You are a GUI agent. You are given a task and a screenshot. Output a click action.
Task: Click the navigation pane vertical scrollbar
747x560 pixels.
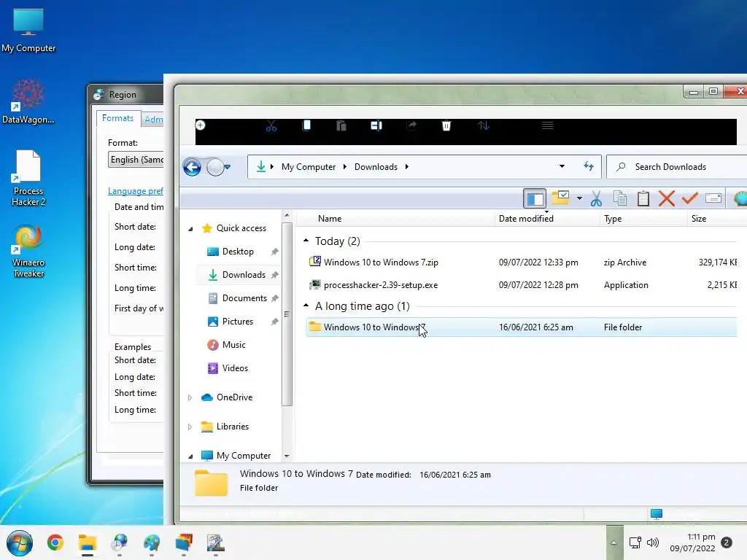pos(287,314)
